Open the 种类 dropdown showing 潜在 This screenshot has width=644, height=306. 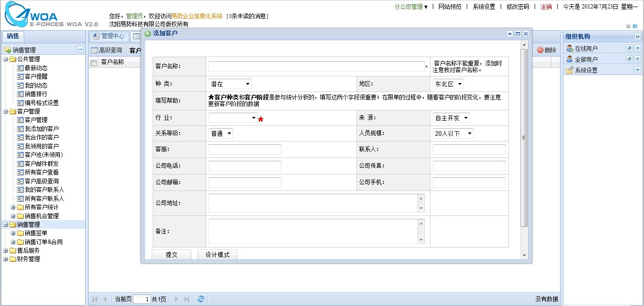(230, 84)
